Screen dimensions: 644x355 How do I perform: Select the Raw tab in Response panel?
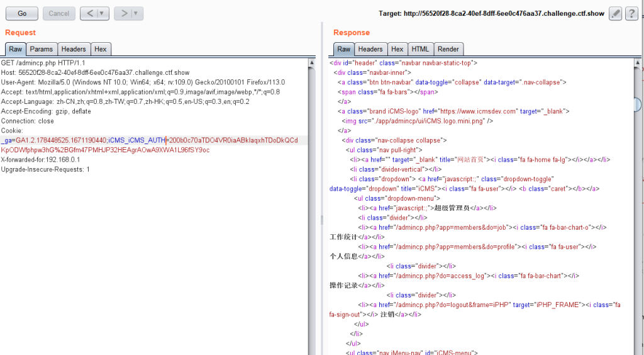coord(343,49)
